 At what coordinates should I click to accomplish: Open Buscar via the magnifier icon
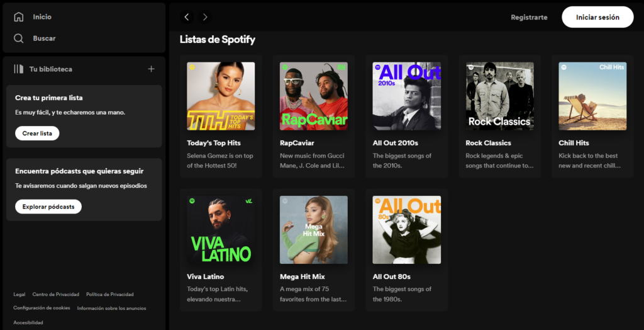pos(18,38)
